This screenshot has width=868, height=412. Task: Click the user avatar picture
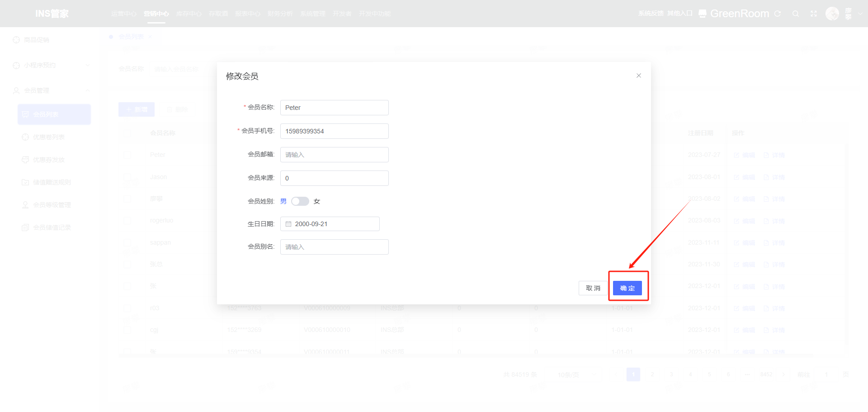click(832, 14)
